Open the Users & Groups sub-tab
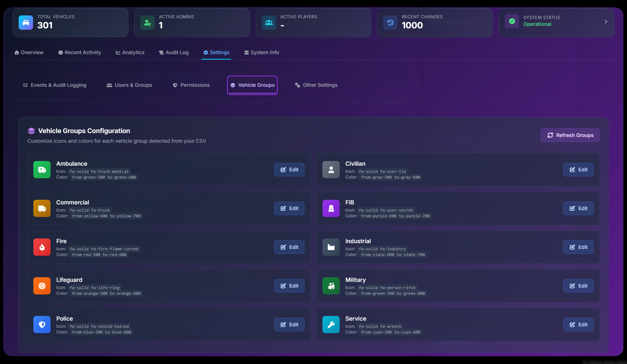 (129, 85)
